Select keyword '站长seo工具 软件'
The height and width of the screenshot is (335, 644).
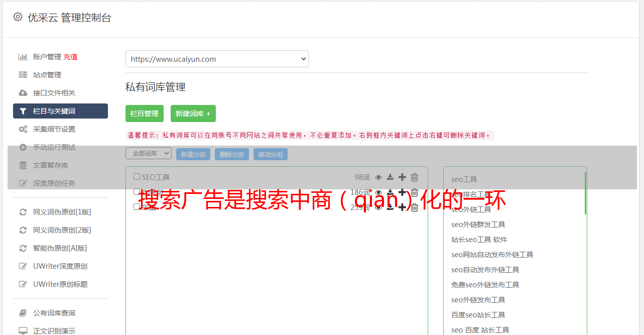479,240
